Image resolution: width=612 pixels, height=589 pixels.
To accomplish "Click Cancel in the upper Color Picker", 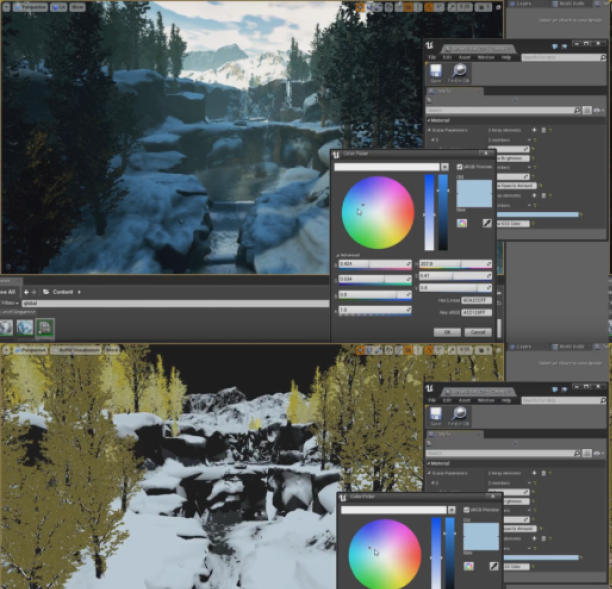I will tap(478, 332).
